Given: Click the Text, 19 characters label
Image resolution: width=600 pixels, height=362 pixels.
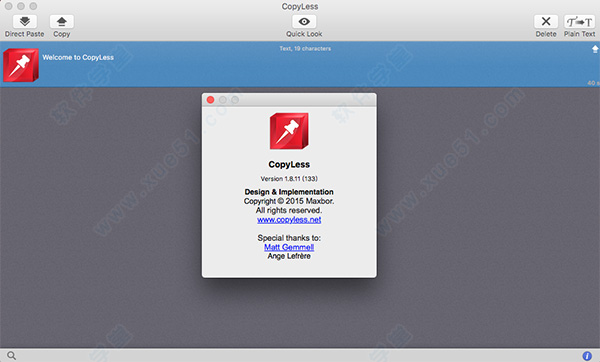Looking at the screenshot, I should (305, 49).
